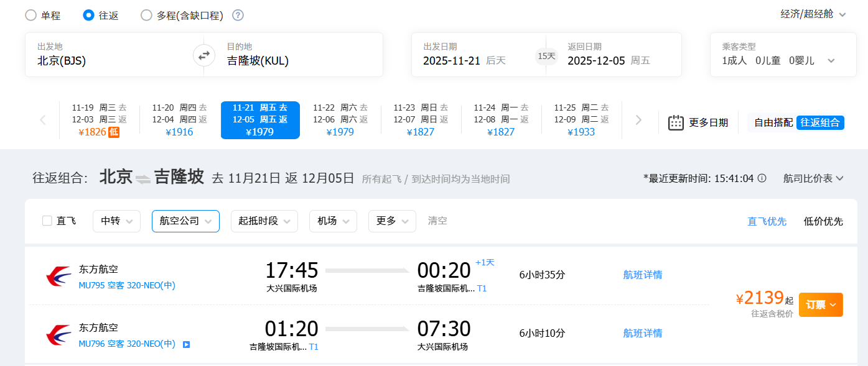Expand the 航空公司 airline filter dropdown
The width and height of the screenshot is (868, 366).
click(185, 221)
